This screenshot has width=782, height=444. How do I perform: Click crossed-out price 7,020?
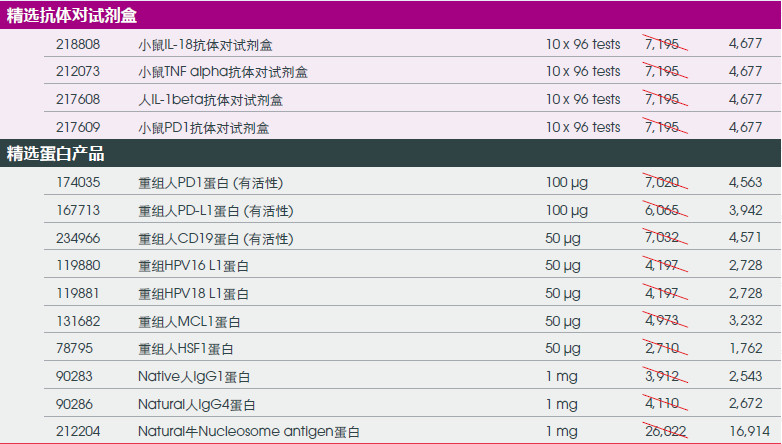[662, 183]
